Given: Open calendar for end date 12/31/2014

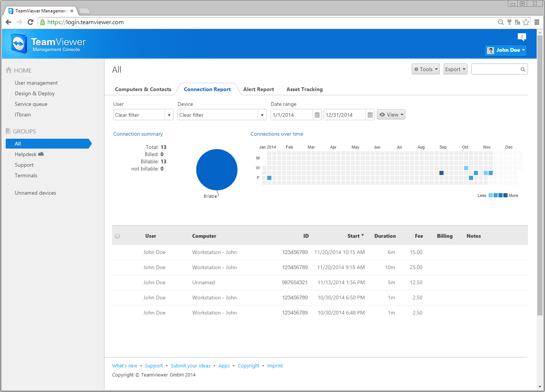Looking at the screenshot, I should click(x=370, y=115).
